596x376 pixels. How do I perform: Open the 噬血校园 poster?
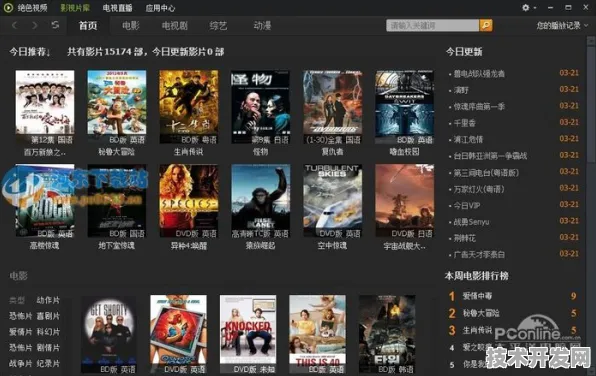tap(404, 107)
